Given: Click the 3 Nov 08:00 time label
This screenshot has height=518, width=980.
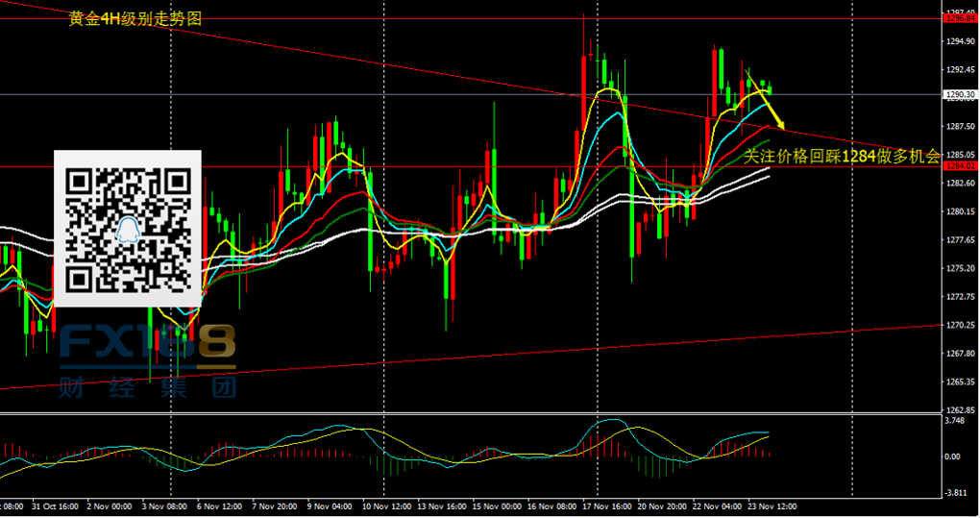Looking at the screenshot, I should tap(164, 505).
